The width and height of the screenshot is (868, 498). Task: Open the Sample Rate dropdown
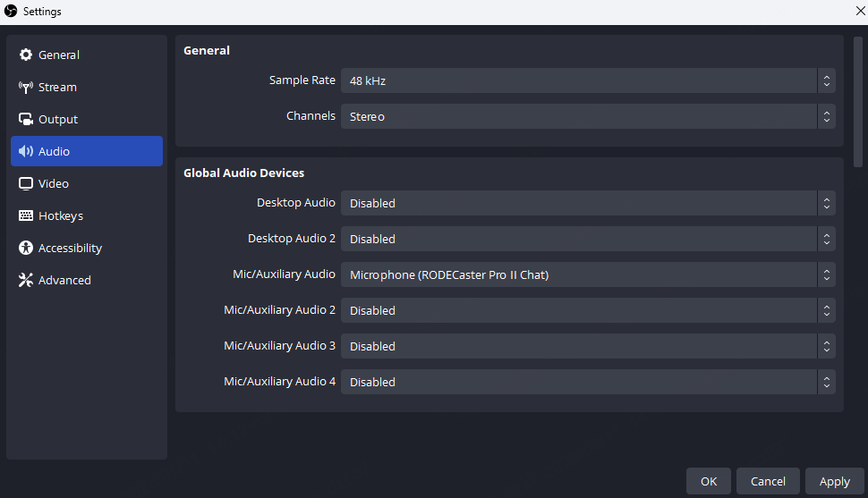click(587, 80)
